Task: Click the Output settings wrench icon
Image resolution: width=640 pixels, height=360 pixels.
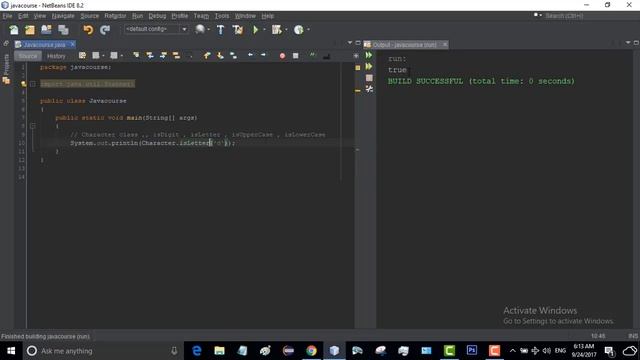Action: tap(369, 89)
